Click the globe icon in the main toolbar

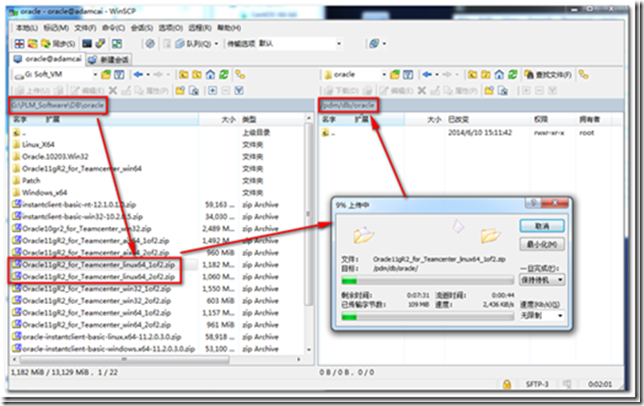point(374,44)
